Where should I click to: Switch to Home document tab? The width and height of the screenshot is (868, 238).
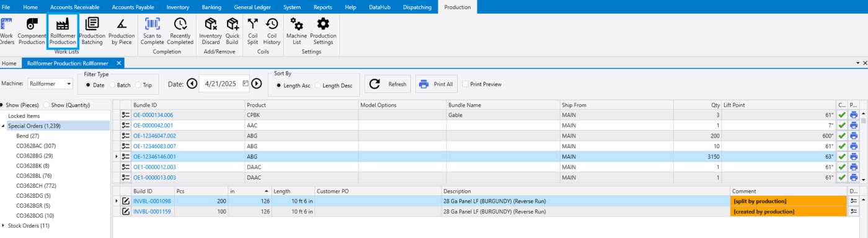9,63
